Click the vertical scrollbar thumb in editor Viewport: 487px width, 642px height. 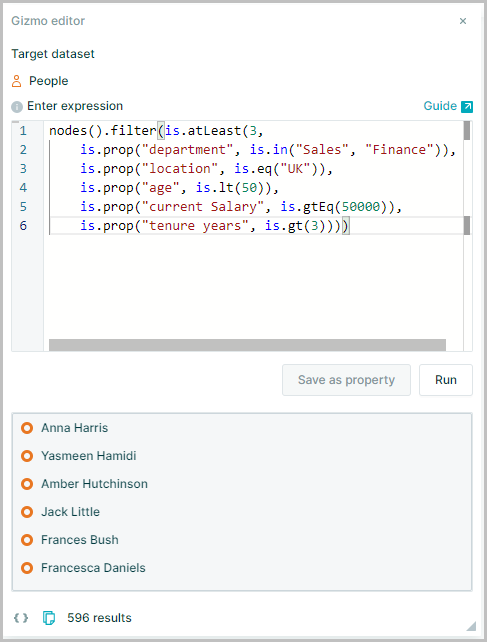[x=467, y=131]
